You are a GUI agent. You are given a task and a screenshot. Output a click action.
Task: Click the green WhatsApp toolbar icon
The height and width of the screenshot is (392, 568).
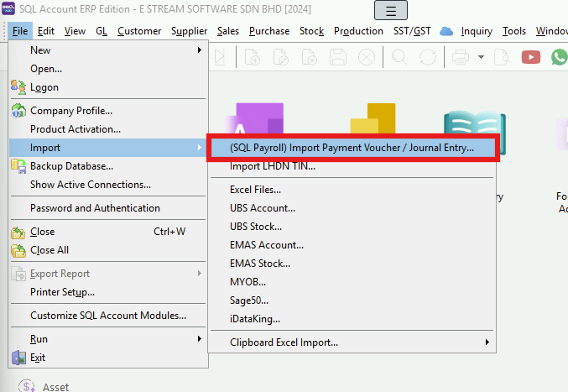[560, 57]
